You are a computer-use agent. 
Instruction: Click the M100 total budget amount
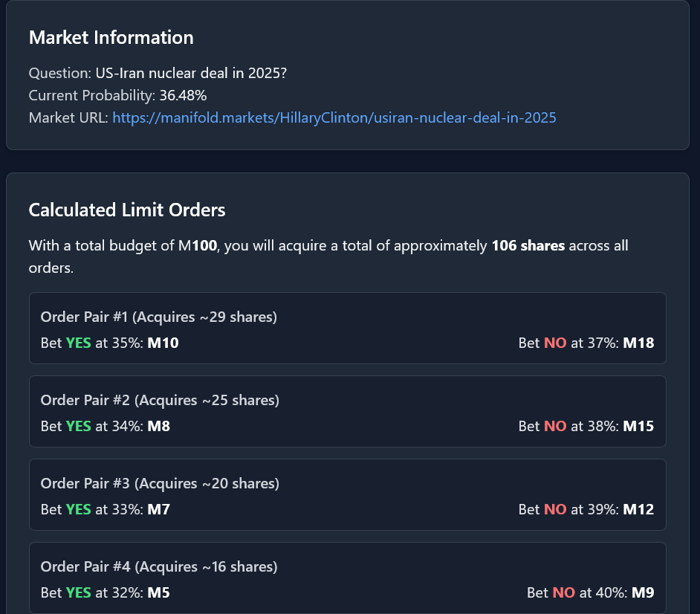coord(198,245)
